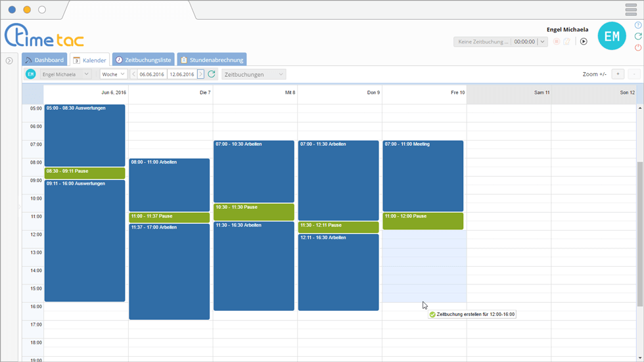Viewport: 644px width, 362px height.
Task: Open the Woche view dropdown
Action: (x=113, y=74)
